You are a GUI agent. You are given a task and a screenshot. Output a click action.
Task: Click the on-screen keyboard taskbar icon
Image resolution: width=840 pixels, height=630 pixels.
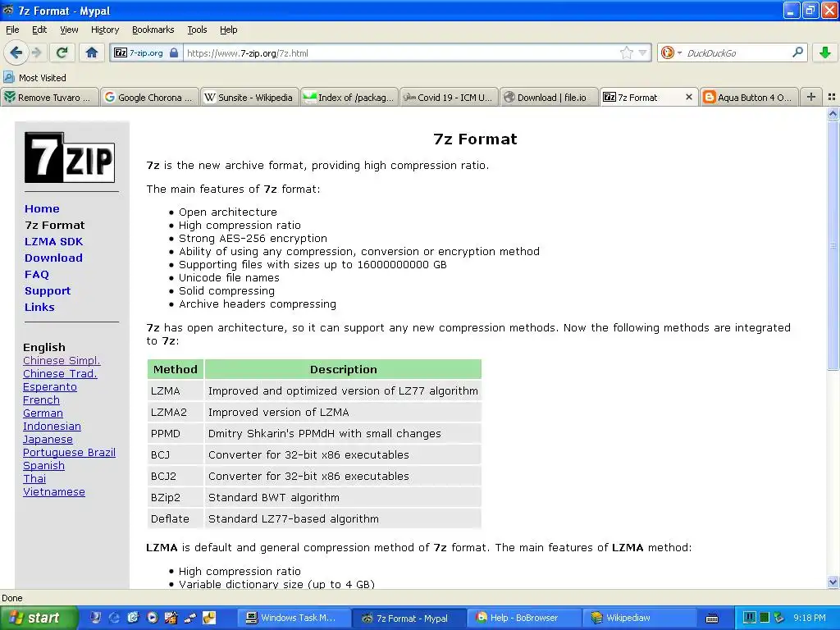711,619
